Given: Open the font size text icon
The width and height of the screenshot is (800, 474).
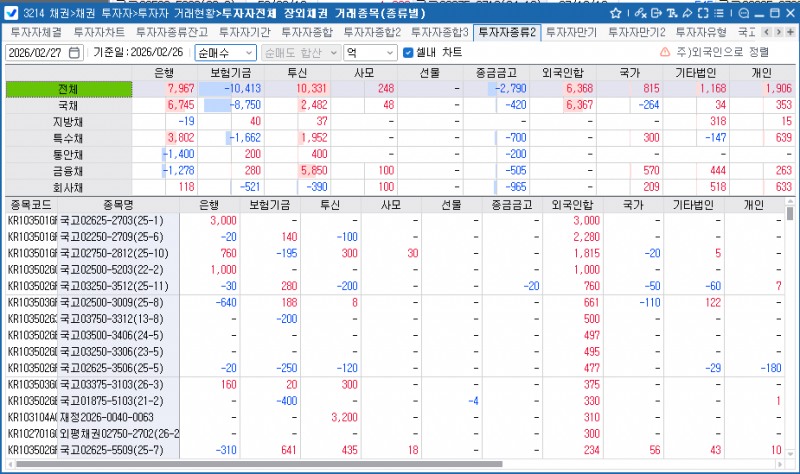Looking at the screenshot, I should click(672, 13).
